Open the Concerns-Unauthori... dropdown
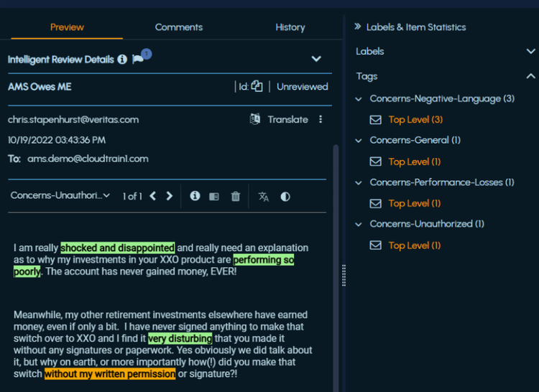This screenshot has width=539, height=392. click(x=60, y=195)
